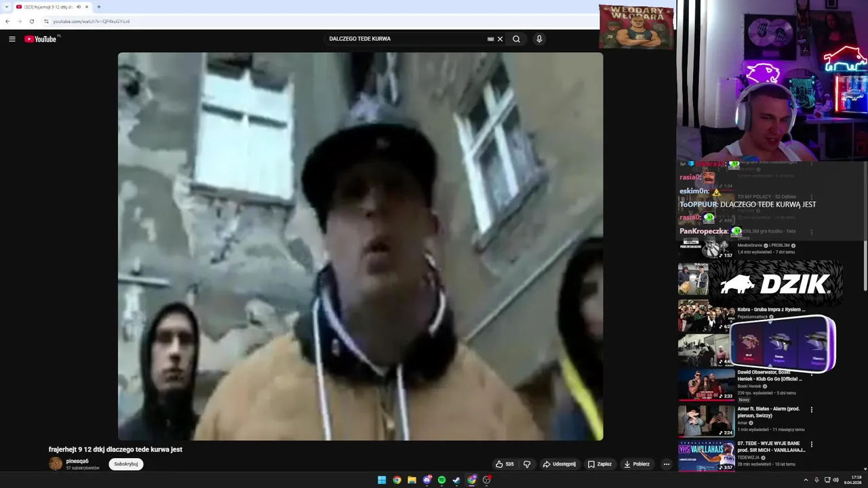Open Spotify from the taskbar
The height and width of the screenshot is (488, 868).
(x=441, y=480)
